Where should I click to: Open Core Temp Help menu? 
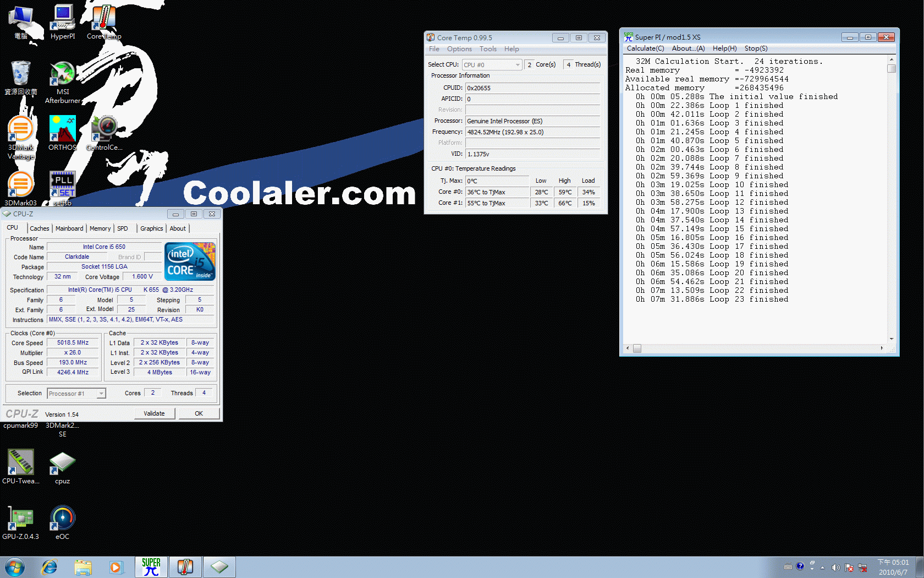[512, 49]
